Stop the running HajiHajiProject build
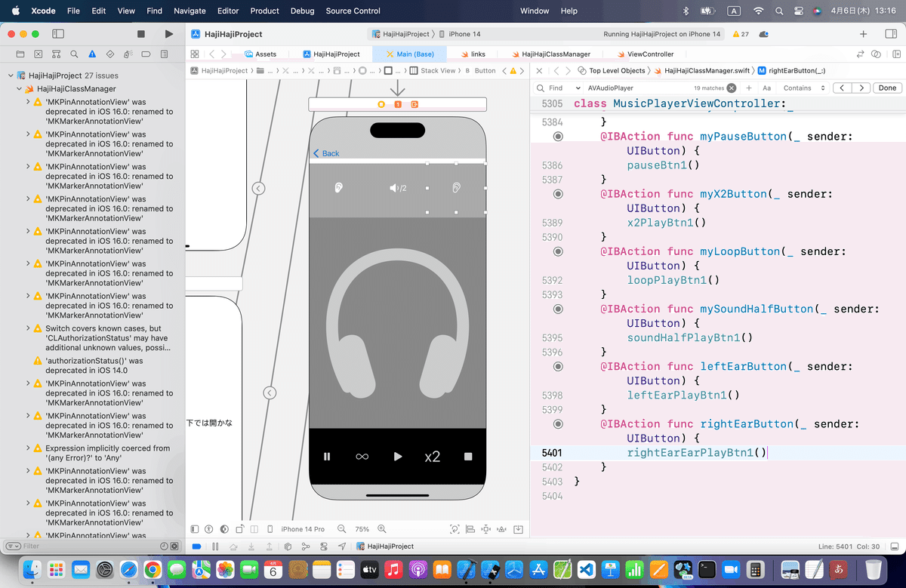 pyautogui.click(x=141, y=34)
